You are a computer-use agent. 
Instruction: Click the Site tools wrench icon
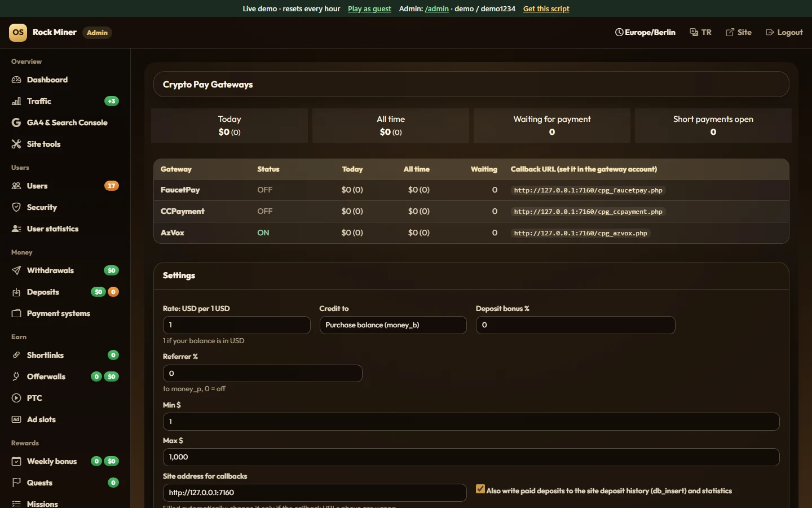(x=16, y=144)
